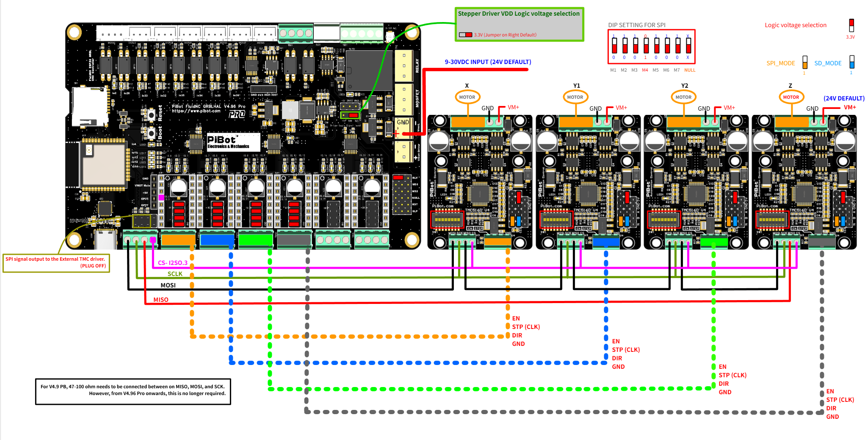Screen dimensions: 868x440
Task: Click the blue SD_MODE jumper icon
Action: [852, 62]
